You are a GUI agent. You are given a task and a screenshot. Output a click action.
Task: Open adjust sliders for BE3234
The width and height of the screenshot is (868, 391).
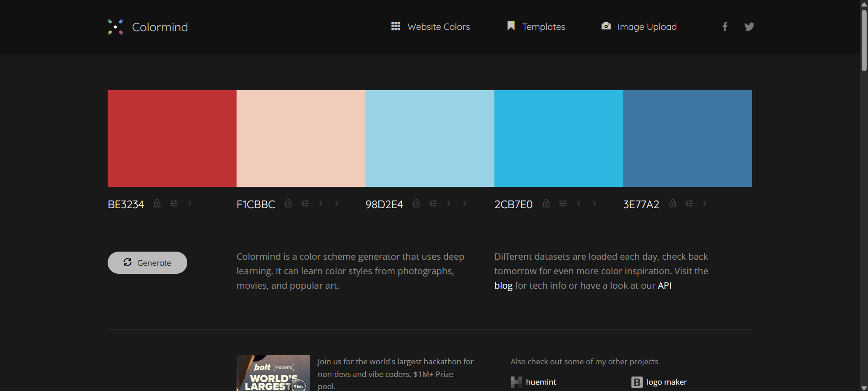[174, 204]
